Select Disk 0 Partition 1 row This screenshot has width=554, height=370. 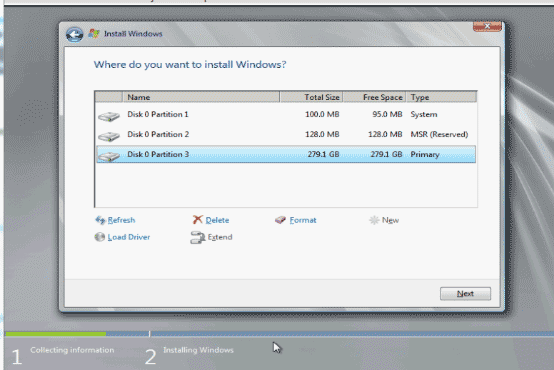(x=286, y=114)
